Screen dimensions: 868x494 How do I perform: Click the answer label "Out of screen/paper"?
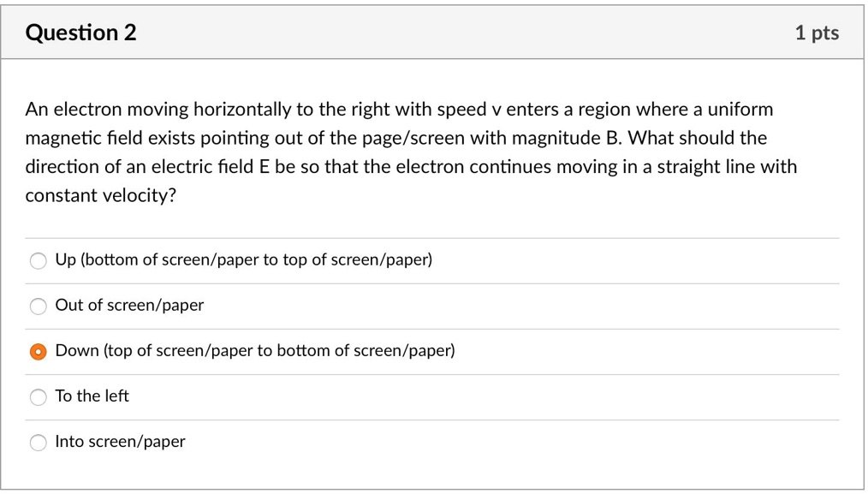(129, 305)
